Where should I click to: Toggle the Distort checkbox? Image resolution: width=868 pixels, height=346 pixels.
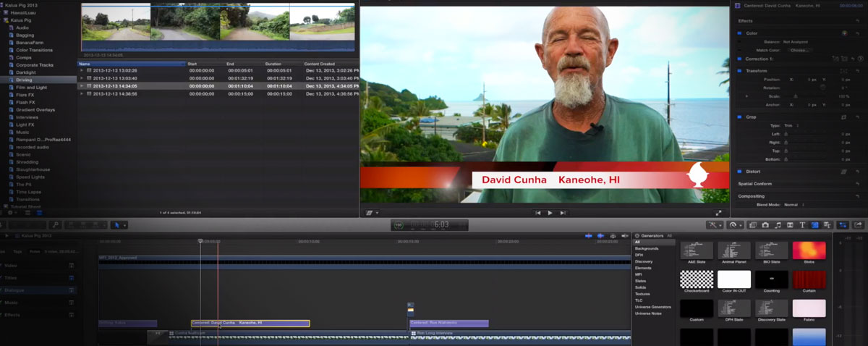pos(739,172)
